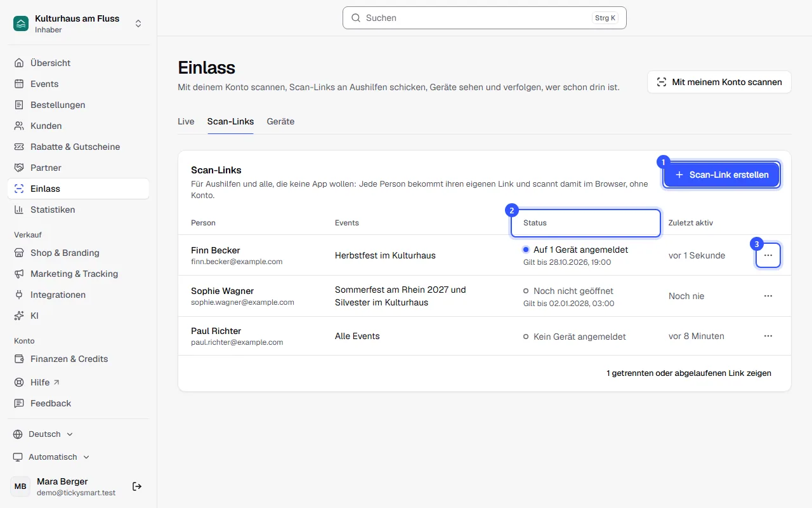The width and height of the screenshot is (812, 508).
Task: Open the organization switcher chevrons
Action: [138, 23]
